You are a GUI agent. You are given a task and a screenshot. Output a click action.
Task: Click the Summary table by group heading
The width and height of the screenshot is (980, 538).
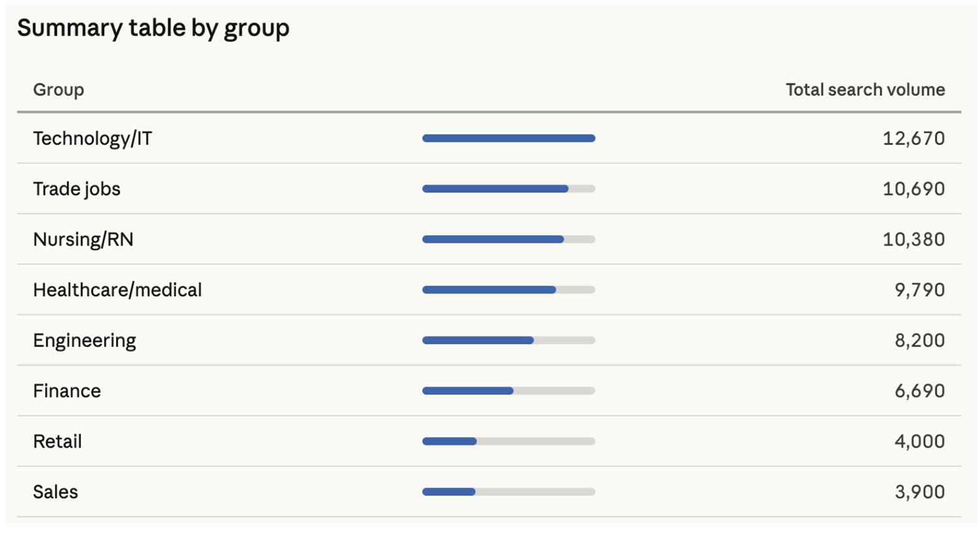(x=153, y=28)
